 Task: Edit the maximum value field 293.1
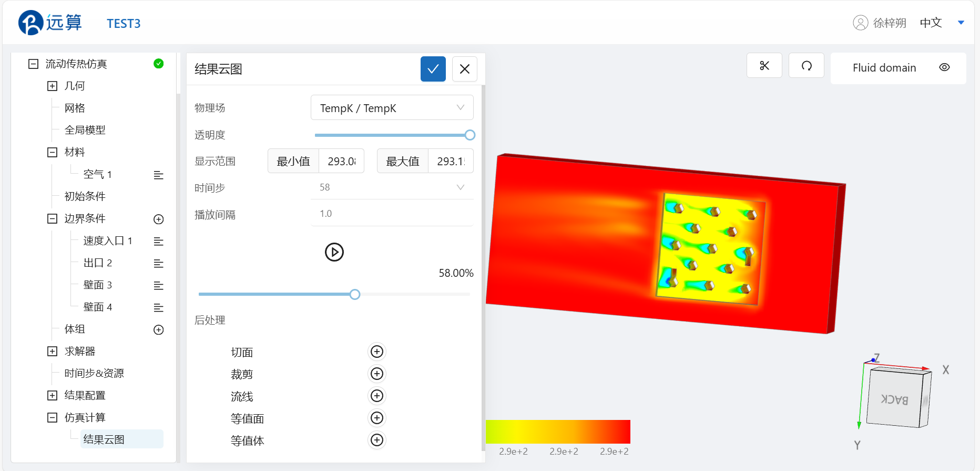(451, 161)
